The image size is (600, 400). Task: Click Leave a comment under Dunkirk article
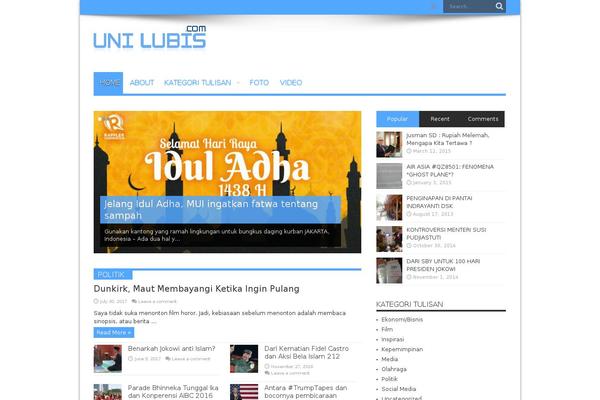pos(155,301)
